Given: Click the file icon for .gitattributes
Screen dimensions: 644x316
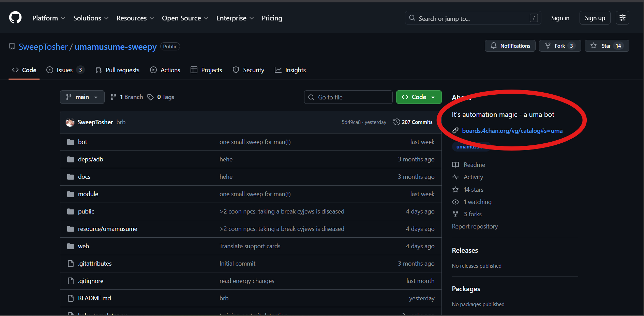Looking at the screenshot, I should coord(71,264).
